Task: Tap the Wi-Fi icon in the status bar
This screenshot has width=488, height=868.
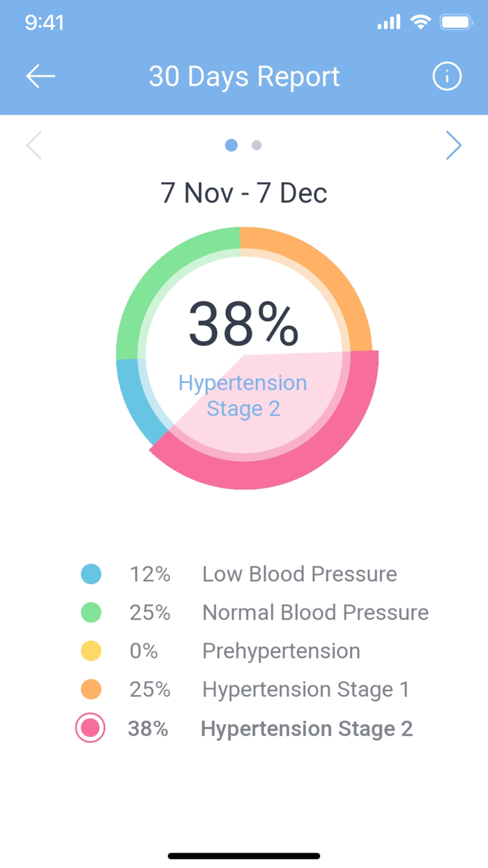Action: click(x=419, y=22)
